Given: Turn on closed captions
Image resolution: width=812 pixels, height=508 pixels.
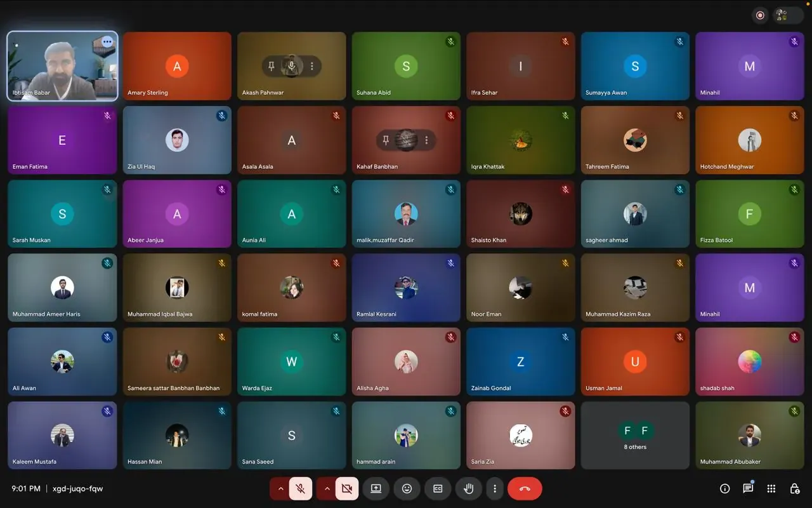Looking at the screenshot, I should (x=438, y=488).
